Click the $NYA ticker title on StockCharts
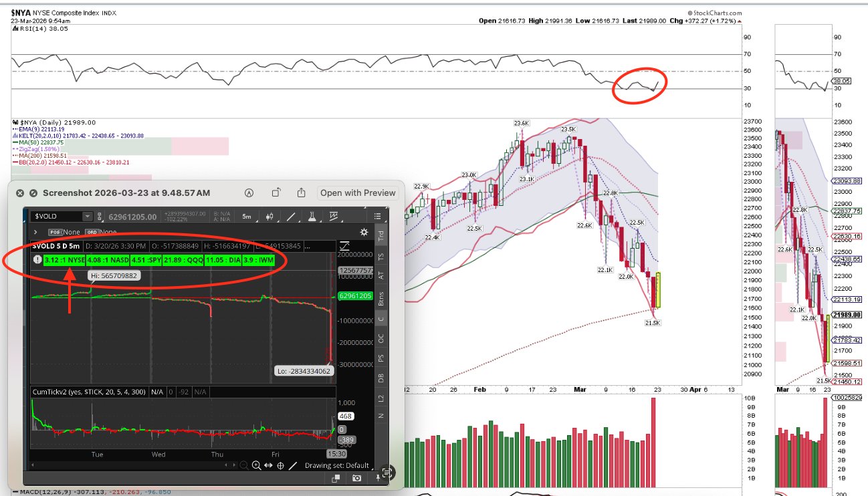 click(x=20, y=12)
